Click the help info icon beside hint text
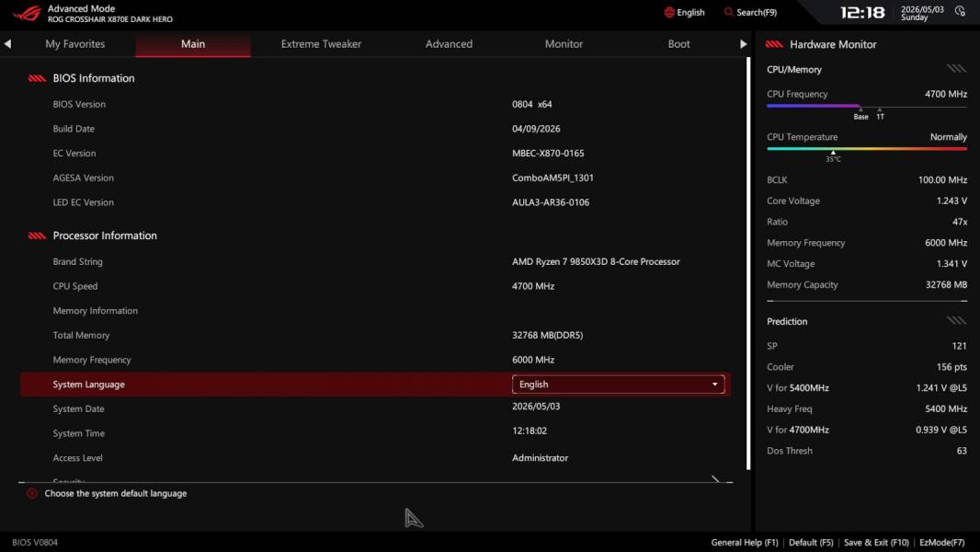The image size is (980, 552). click(x=32, y=493)
